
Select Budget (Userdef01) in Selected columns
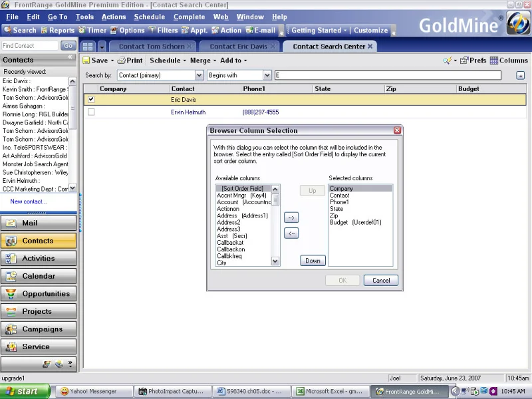click(x=356, y=223)
